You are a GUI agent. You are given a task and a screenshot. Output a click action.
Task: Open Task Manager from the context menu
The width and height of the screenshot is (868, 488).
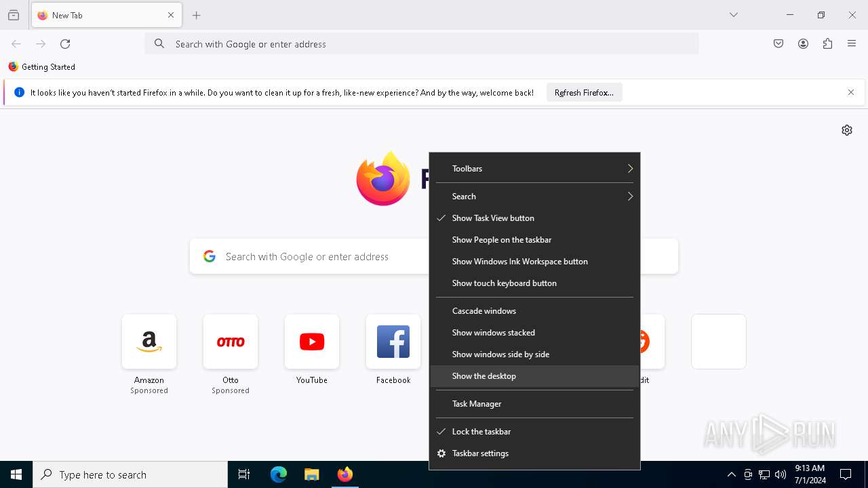[534, 404]
